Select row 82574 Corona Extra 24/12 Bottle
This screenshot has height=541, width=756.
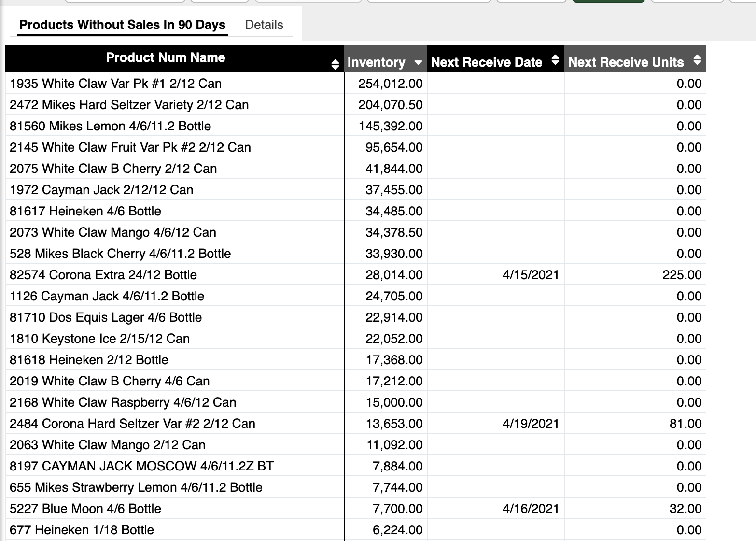point(355,275)
